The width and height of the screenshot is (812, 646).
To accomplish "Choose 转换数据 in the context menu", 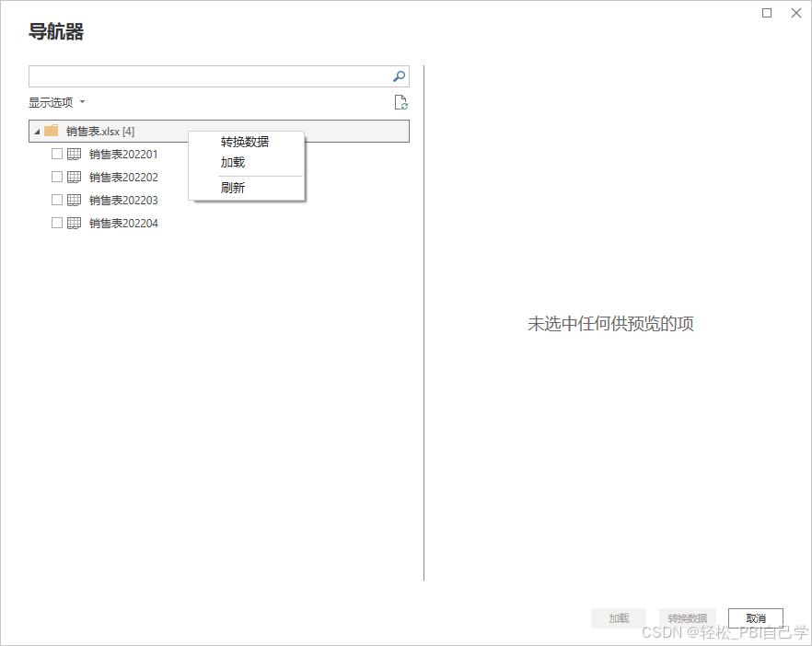I will [x=245, y=142].
